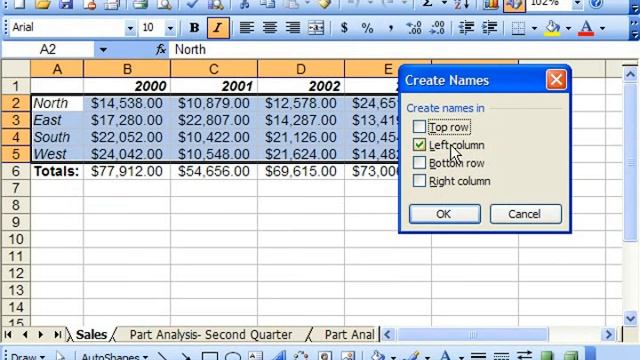Open AutoSum dropdown arrow
The width and height of the screenshot is (640, 360).
click(x=444, y=4)
